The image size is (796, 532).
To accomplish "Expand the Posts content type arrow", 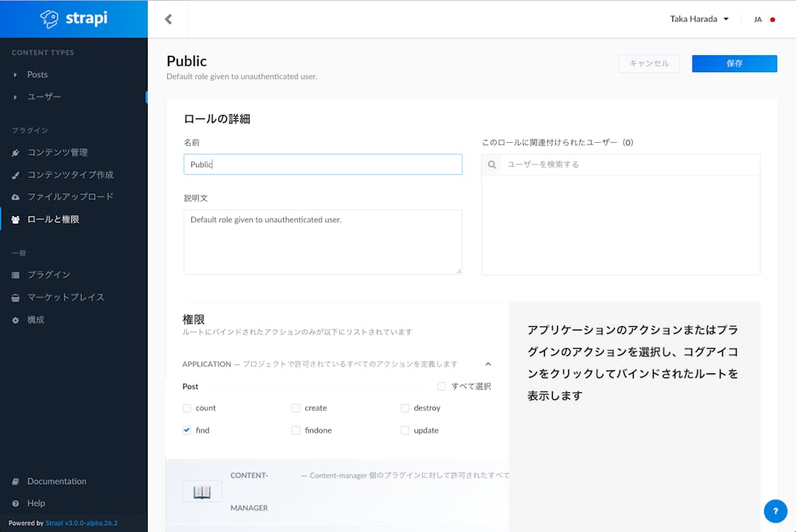I will pyautogui.click(x=16, y=75).
